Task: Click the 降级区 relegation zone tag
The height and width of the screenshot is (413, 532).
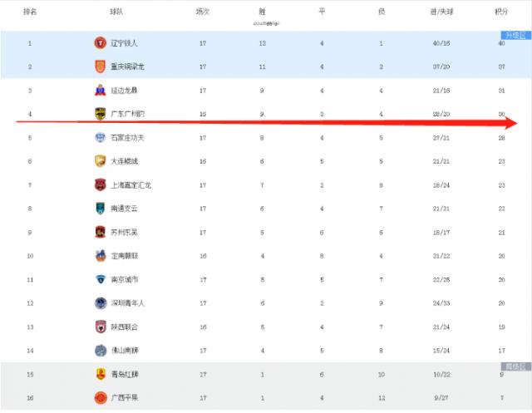Action: tap(515, 366)
